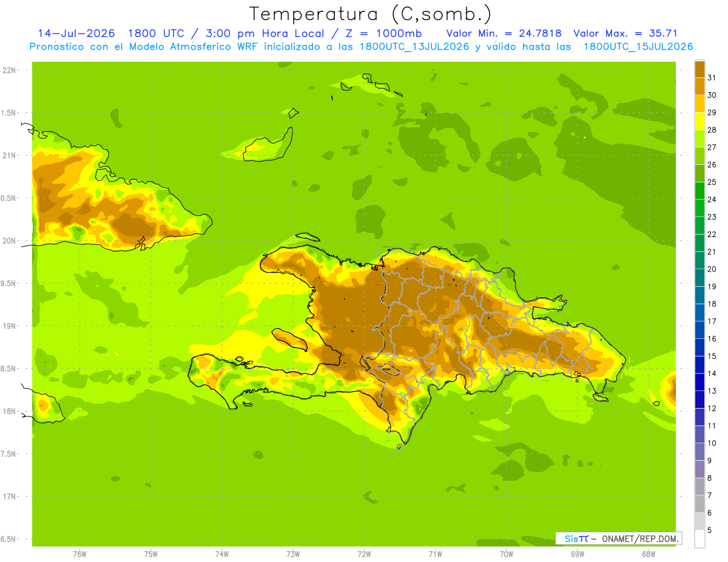Click the legend value "18"
728x562 pixels.
pyautogui.click(x=712, y=304)
